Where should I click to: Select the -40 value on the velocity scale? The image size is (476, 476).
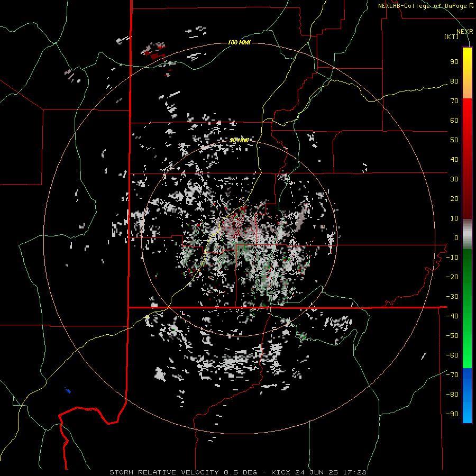[x=452, y=316]
